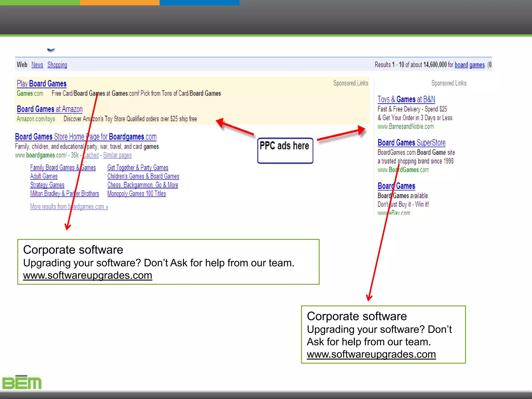Open More results from boardgames.com link
Image resolution: width=532 pixels, height=399 pixels.
tap(69, 207)
